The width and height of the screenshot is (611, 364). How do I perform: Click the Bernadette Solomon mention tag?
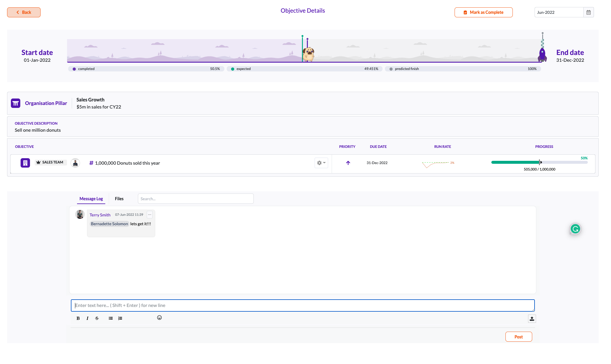click(109, 224)
